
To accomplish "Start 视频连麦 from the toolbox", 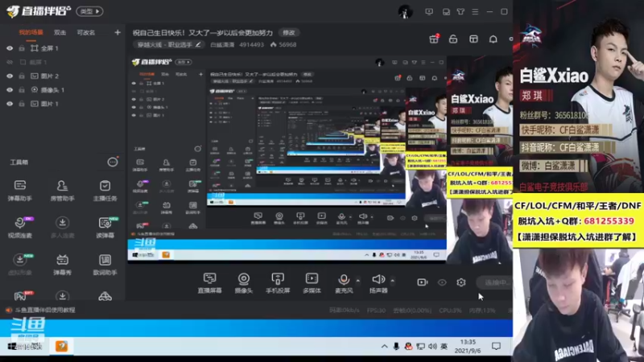I will coord(19,227).
